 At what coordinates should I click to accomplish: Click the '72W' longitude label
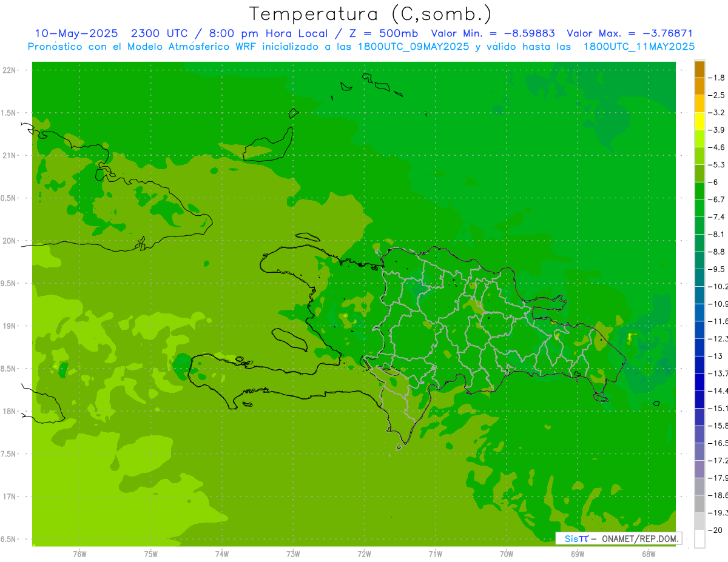(x=364, y=554)
